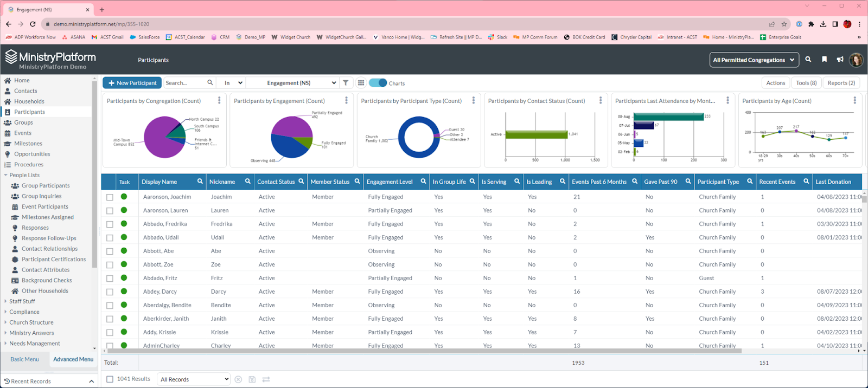Open the Actions menu button
The image size is (868, 388).
776,83
